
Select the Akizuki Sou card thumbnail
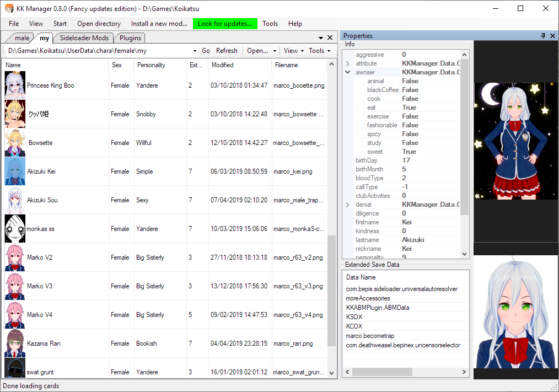point(15,200)
